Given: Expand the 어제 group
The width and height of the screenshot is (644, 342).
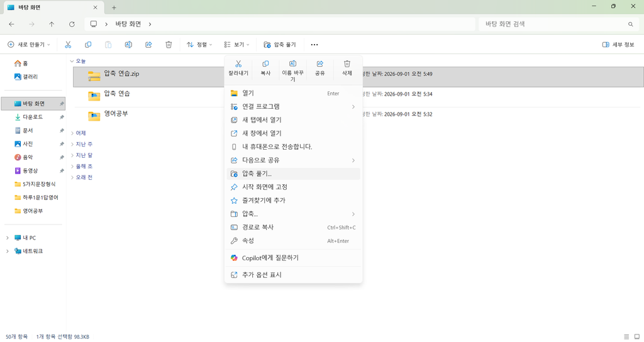Looking at the screenshot, I should point(72,133).
